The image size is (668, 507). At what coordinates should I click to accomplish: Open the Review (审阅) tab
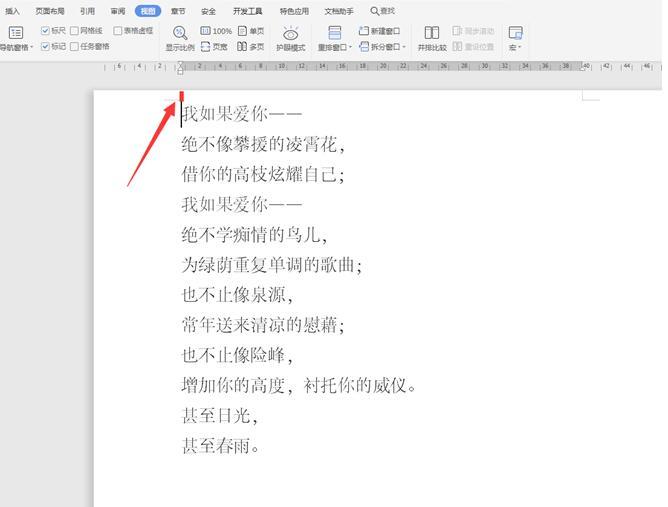point(118,11)
